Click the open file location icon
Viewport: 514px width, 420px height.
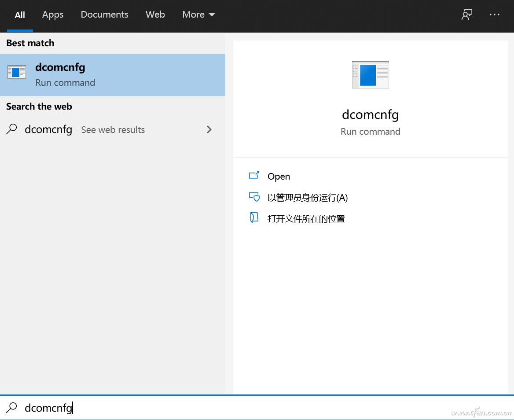coord(254,218)
